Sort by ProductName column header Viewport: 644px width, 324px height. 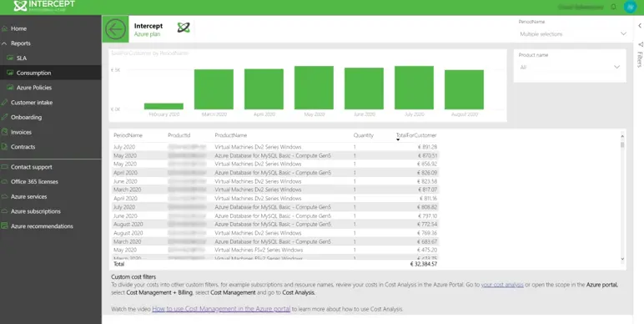(x=231, y=135)
